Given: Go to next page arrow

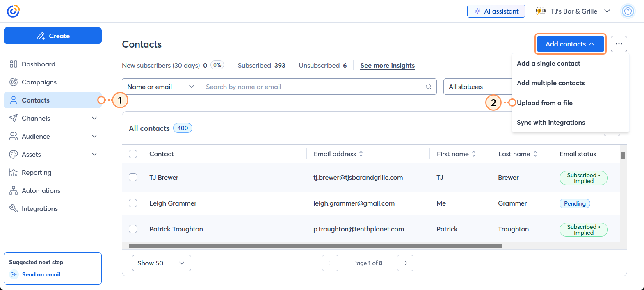Looking at the screenshot, I should point(405,263).
